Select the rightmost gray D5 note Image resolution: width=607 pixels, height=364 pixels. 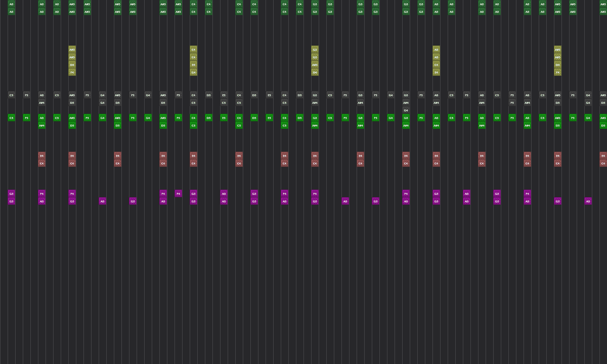603,102
